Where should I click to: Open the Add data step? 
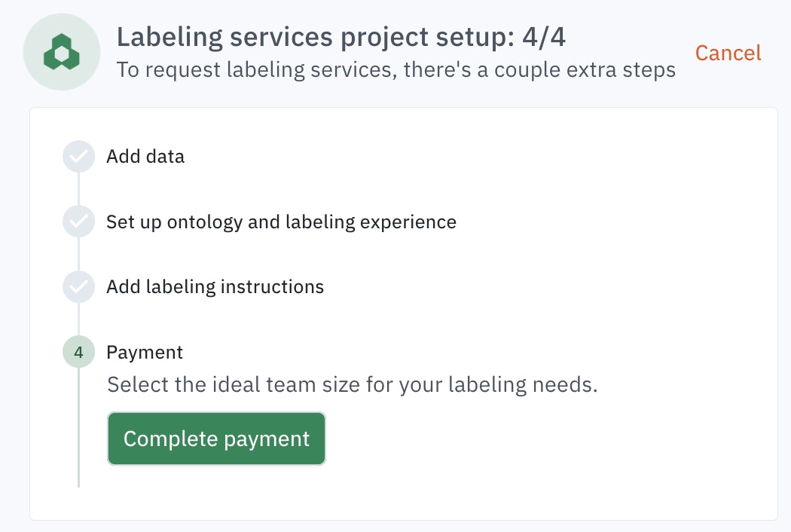coord(145,157)
